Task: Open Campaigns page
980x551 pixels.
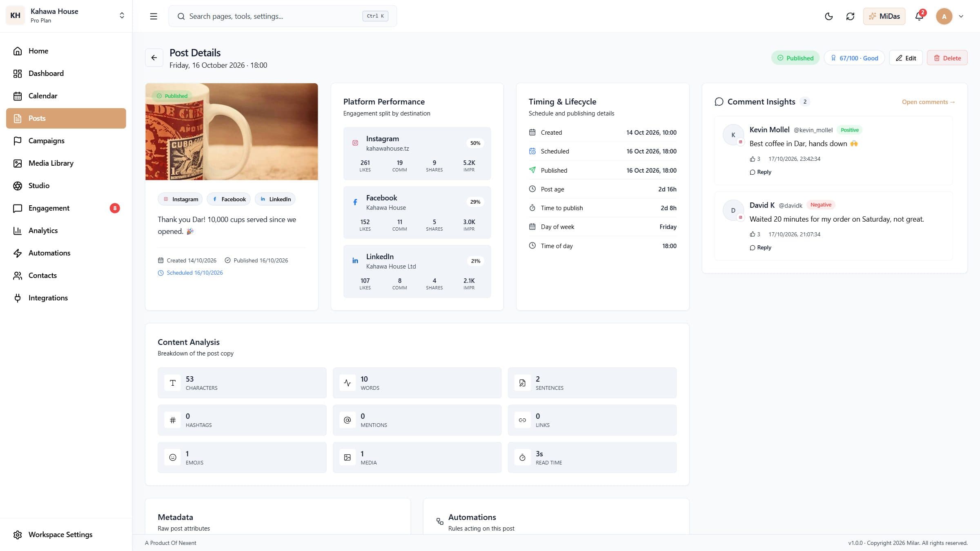Action: [66, 141]
